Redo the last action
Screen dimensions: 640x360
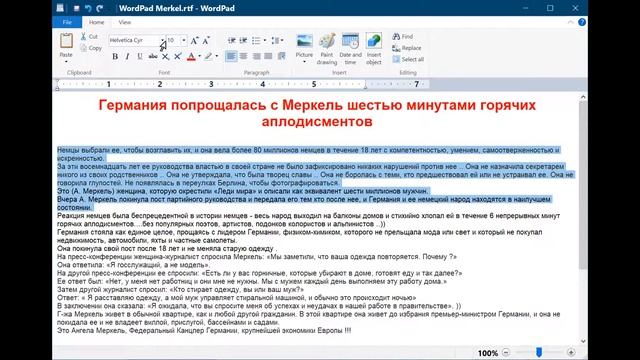(x=100, y=8)
